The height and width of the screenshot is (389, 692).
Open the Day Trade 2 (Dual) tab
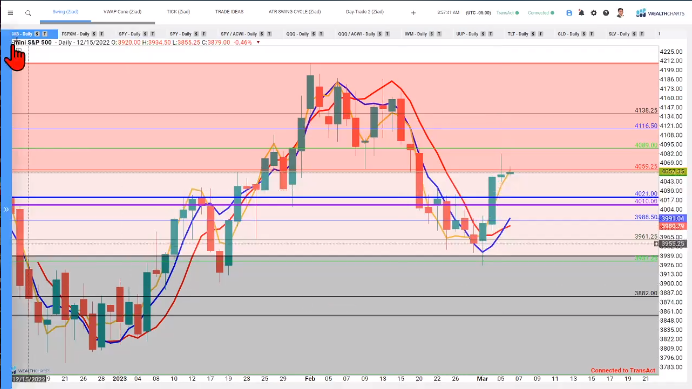(x=365, y=12)
